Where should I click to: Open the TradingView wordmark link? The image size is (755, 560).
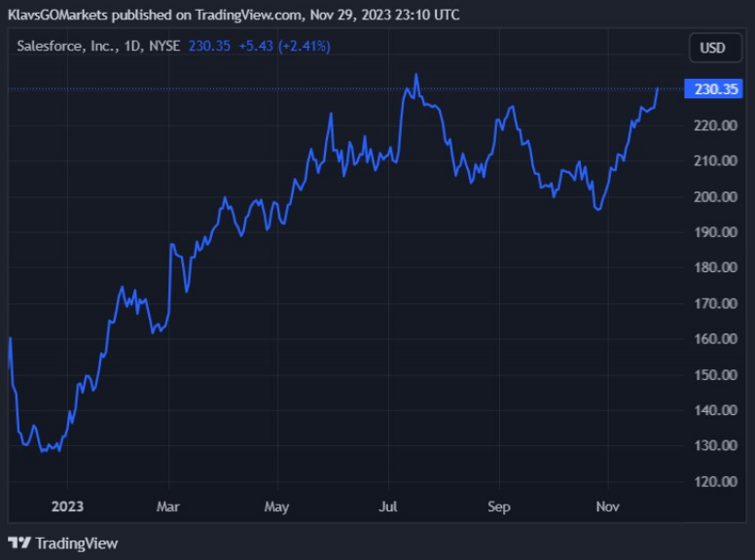point(77,543)
